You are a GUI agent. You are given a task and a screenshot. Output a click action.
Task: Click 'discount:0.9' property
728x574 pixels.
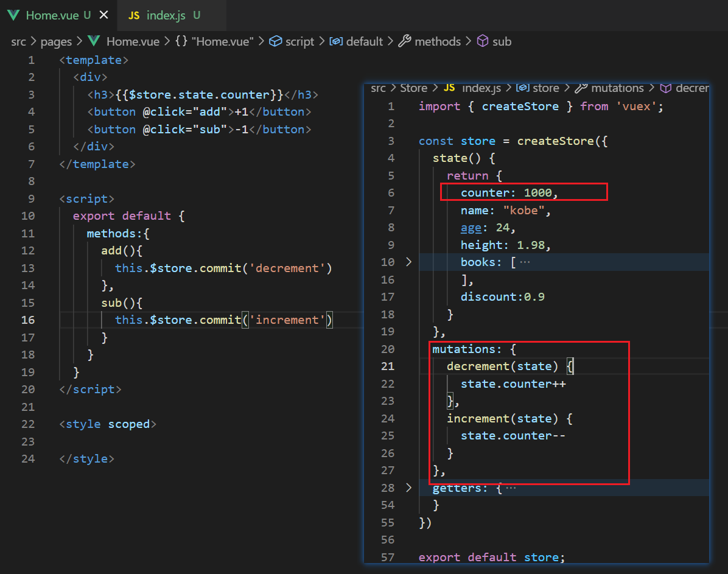[502, 297]
